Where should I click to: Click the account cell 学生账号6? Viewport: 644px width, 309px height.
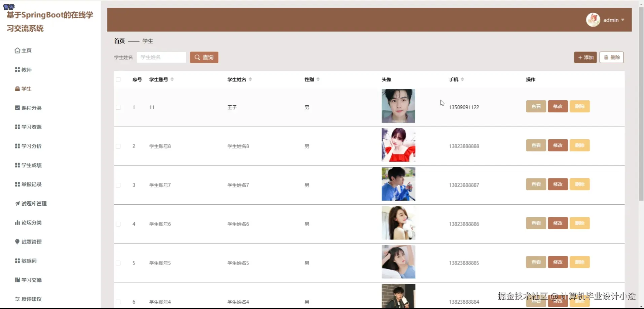click(160, 224)
